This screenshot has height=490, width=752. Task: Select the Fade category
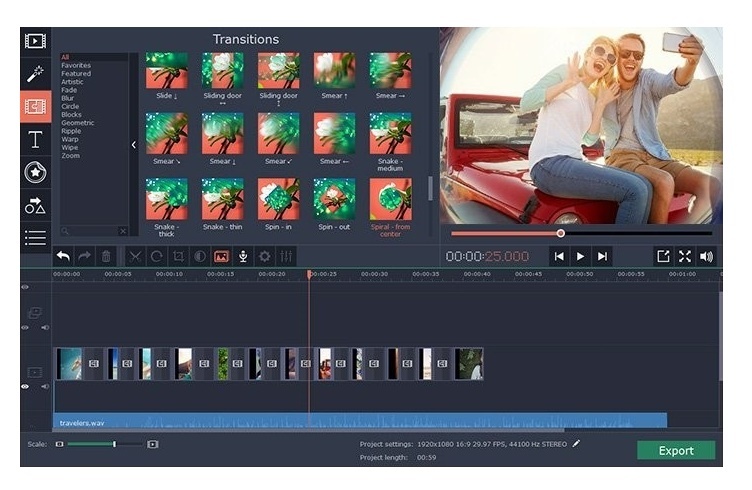(69, 90)
